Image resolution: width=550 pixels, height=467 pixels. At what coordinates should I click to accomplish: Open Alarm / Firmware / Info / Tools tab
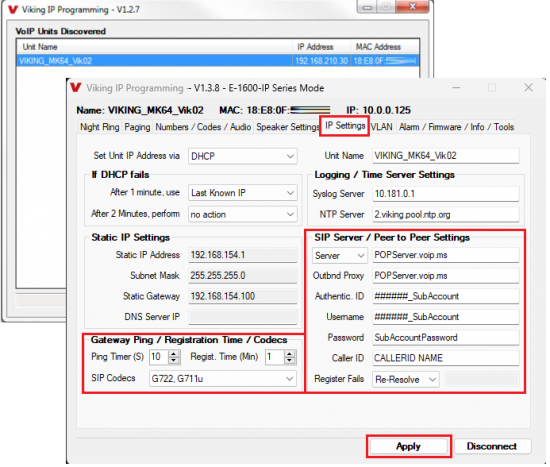coord(456,127)
